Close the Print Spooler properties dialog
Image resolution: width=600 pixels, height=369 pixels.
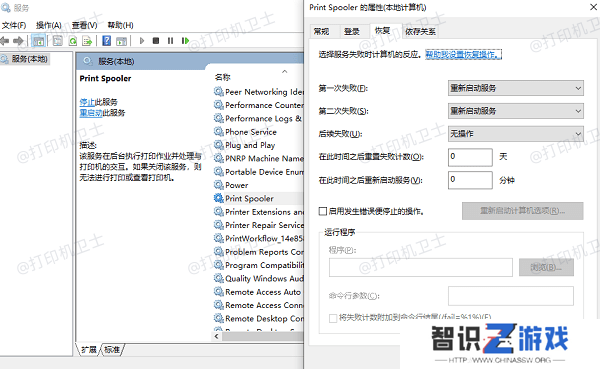click(593, 7)
